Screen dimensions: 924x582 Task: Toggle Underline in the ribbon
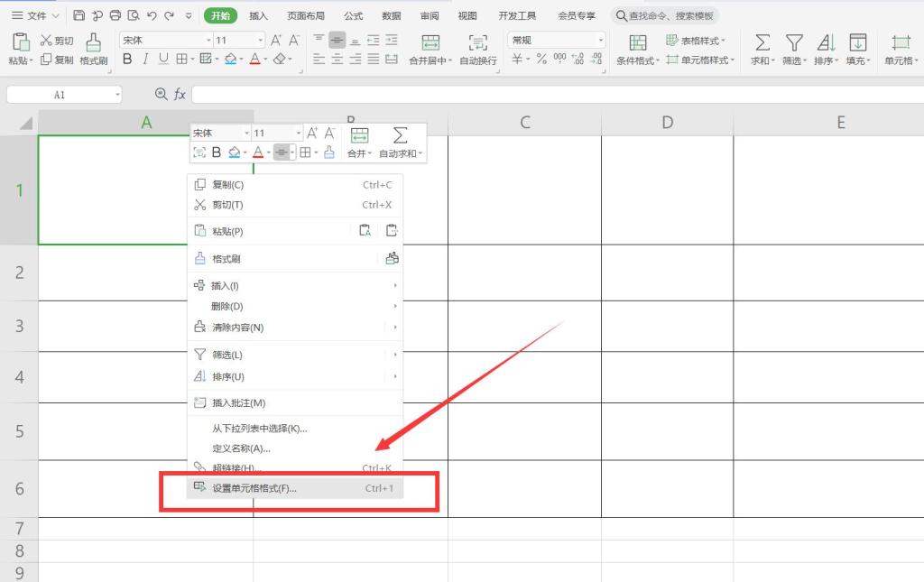164,59
